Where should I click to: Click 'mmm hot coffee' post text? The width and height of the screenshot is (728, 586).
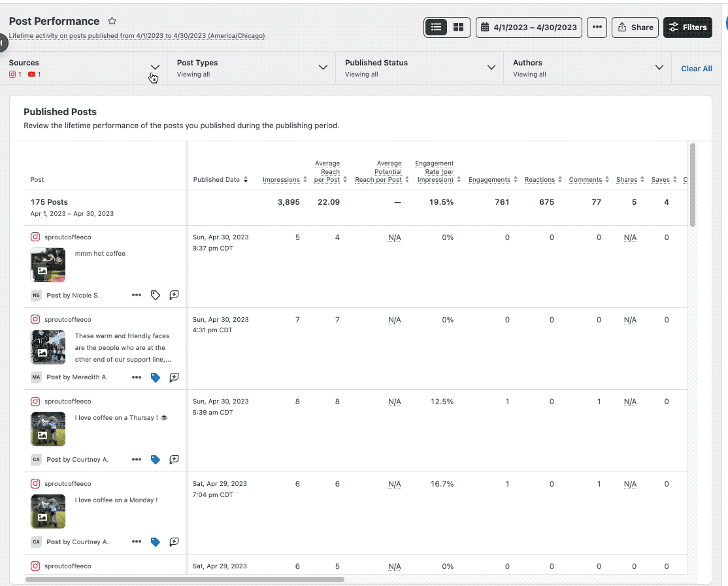(100, 254)
